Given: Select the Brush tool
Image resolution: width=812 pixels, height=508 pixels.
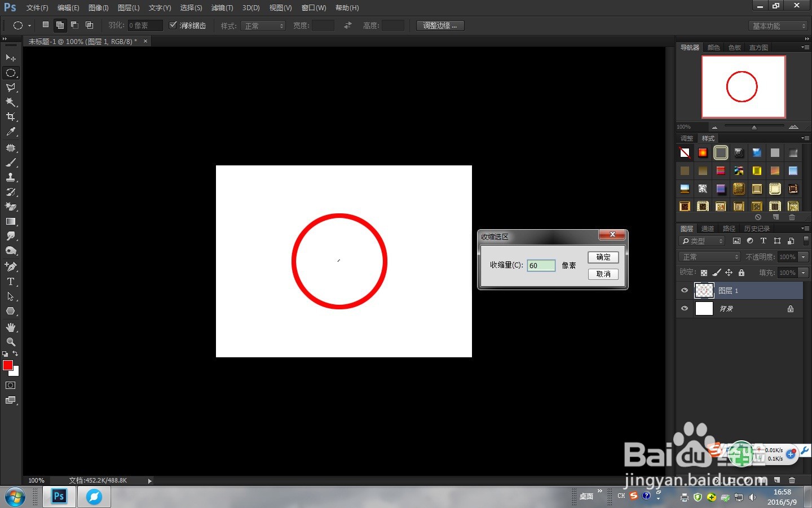Looking at the screenshot, I should [x=11, y=163].
